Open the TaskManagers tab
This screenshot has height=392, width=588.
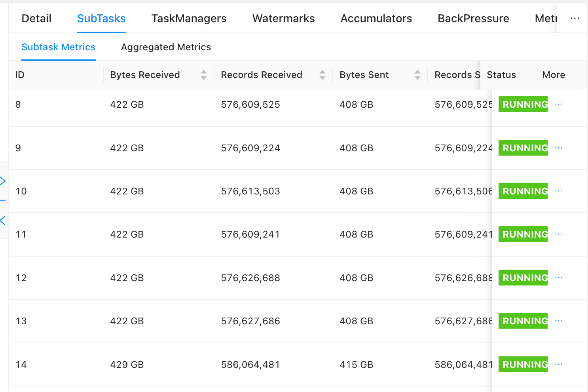click(189, 19)
